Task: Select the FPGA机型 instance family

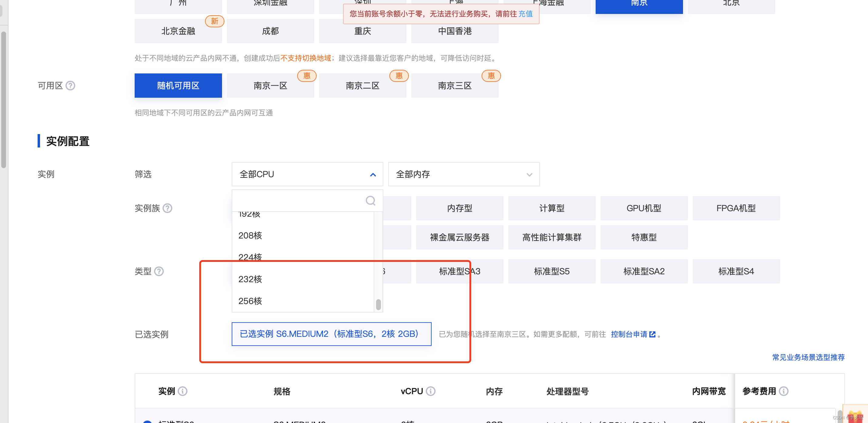Action: (x=736, y=208)
